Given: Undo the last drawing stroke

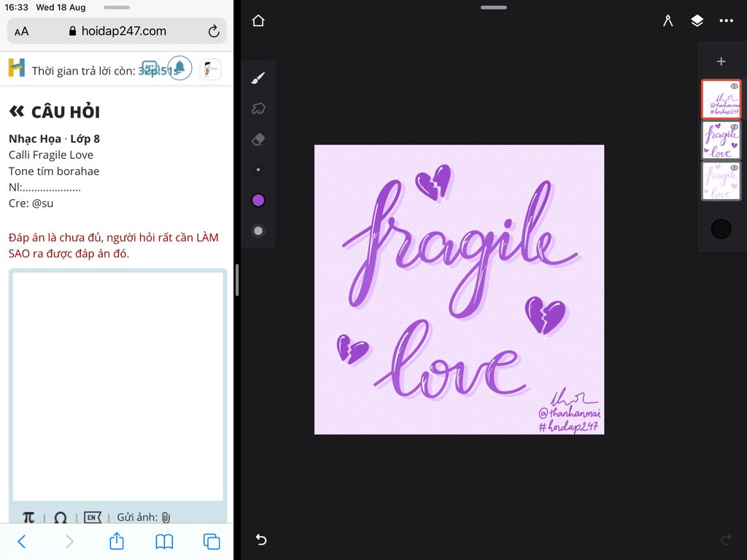Looking at the screenshot, I should pyautogui.click(x=261, y=539).
